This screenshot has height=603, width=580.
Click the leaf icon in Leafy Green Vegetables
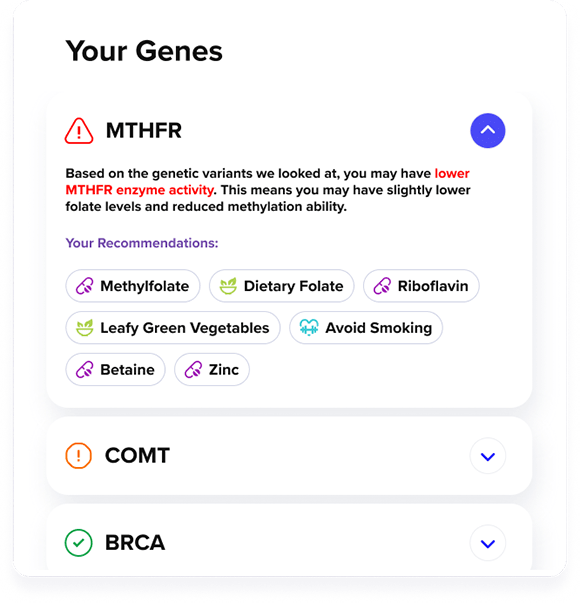pos(85,328)
